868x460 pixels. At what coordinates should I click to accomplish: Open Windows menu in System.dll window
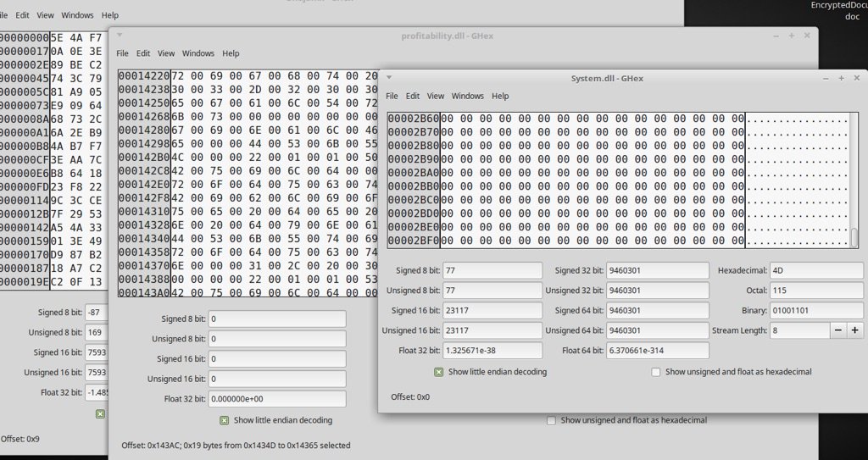coord(468,96)
